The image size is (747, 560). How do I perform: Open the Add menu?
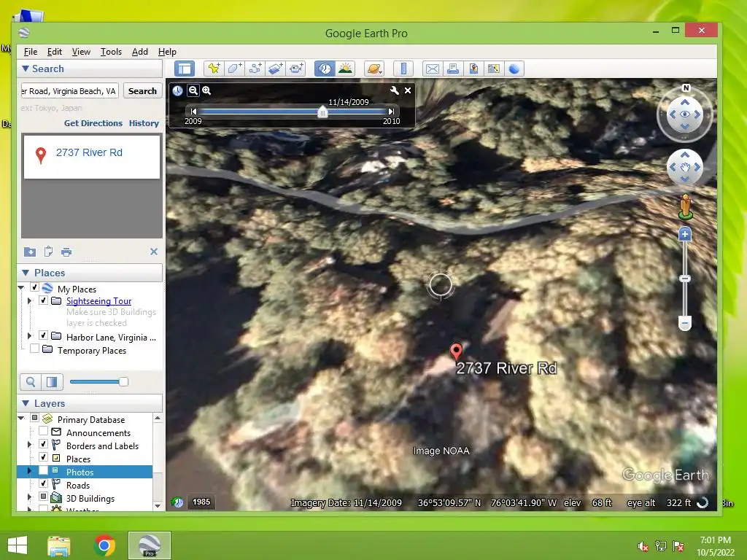tap(139, 52)
